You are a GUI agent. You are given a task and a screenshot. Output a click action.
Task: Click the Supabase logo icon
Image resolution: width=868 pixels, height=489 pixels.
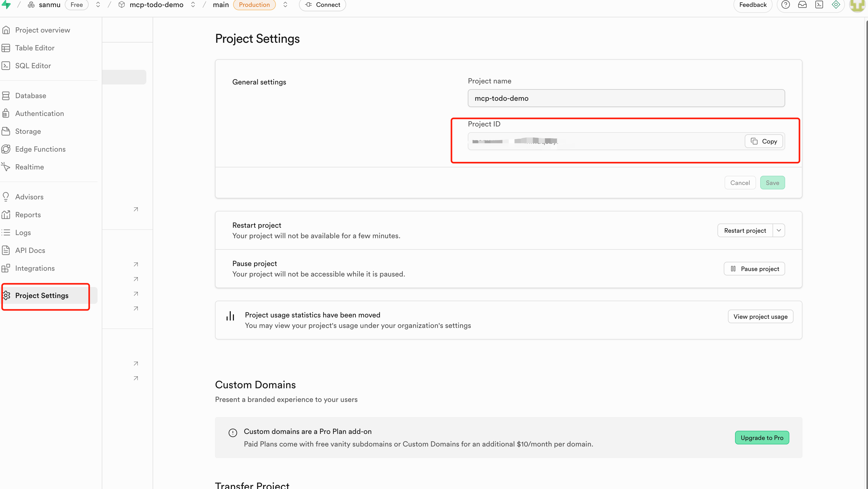(x=6, y=4)
